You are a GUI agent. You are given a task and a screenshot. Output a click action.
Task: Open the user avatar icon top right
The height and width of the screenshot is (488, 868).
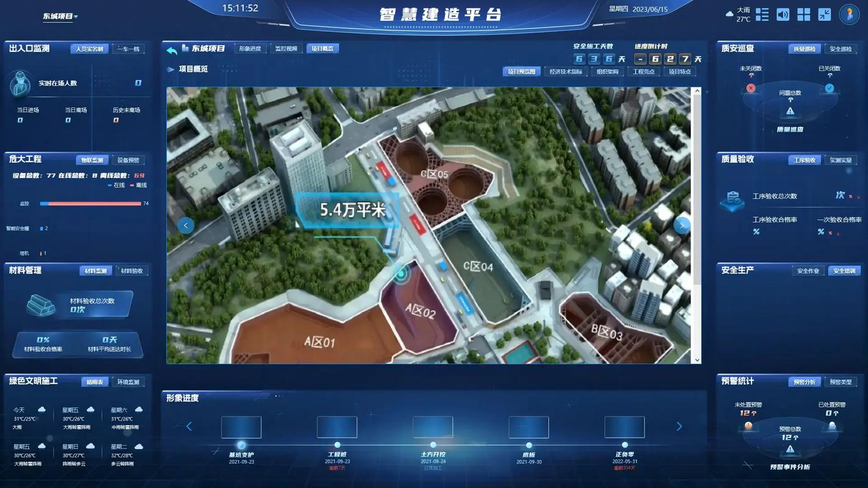click(850, 15)
